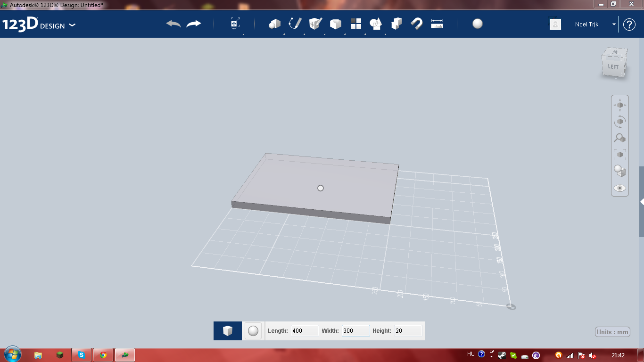
Task: Undo the last action
Action: pyautogui.click(x=173, y=24)
